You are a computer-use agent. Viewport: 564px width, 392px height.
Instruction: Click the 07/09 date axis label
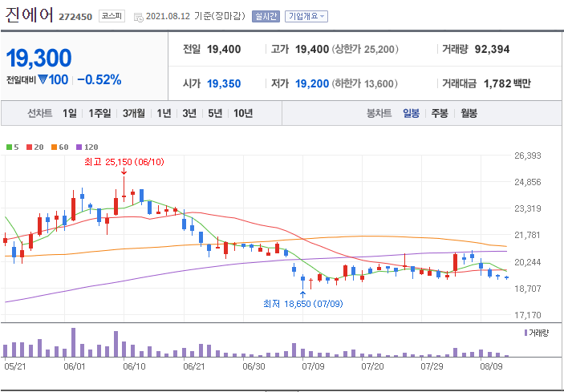(312, 367)
